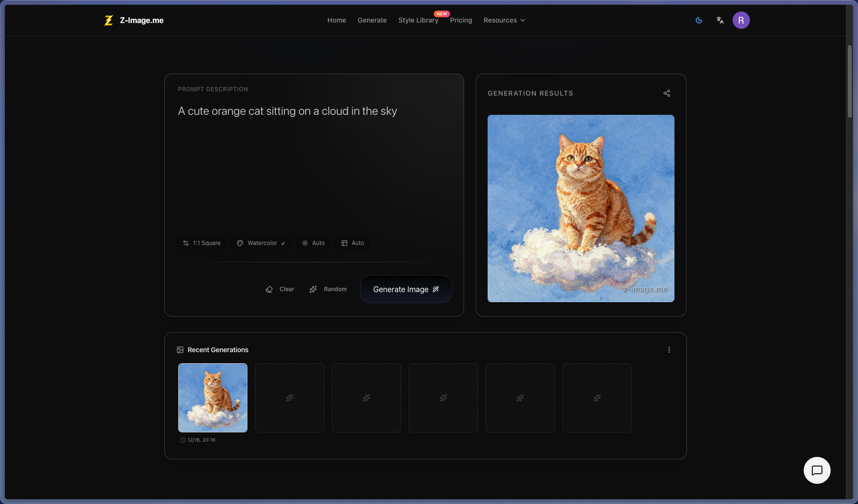The image size is (858, 504).
Task: Open Recent Generations options via kebab menu
Action: (669, 350)
